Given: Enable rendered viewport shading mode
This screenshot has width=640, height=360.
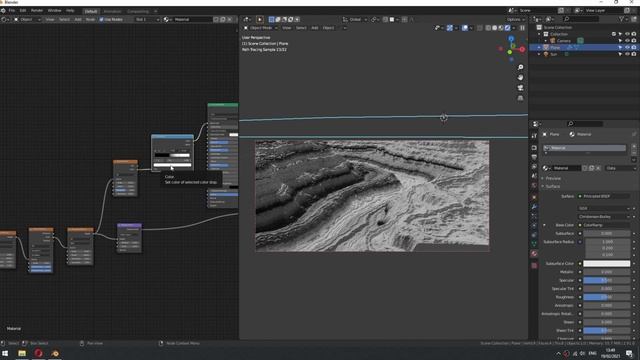Looking at the screenshot, I should coord(507,28).
